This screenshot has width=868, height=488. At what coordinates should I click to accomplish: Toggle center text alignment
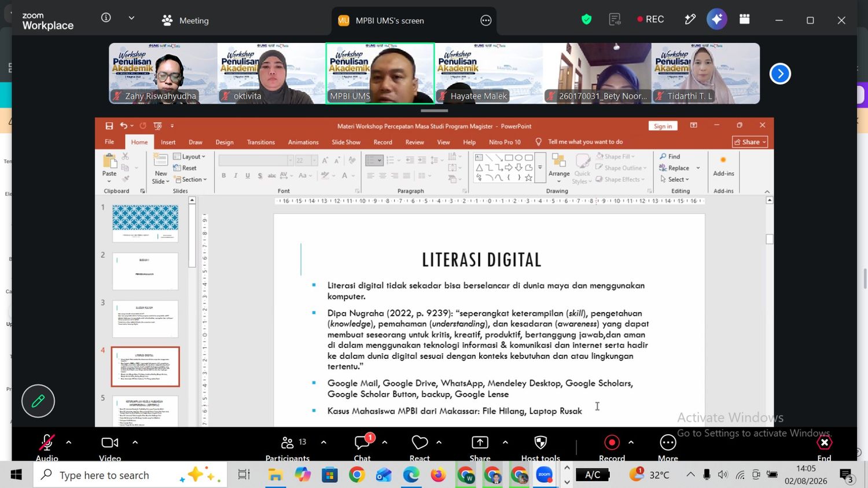click(382, 175)
